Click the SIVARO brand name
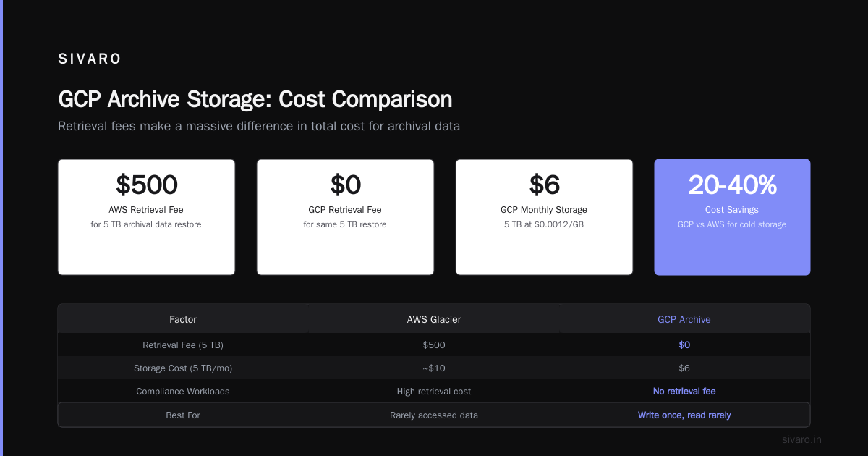This screenshot has width=868, height=456. 90,59
